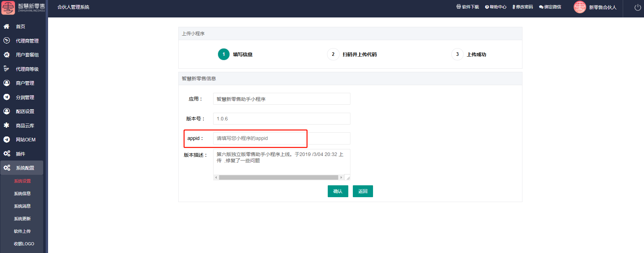Select the 系统消息 submenu item
The image size is (644, 253).
[x=22, y=206]
